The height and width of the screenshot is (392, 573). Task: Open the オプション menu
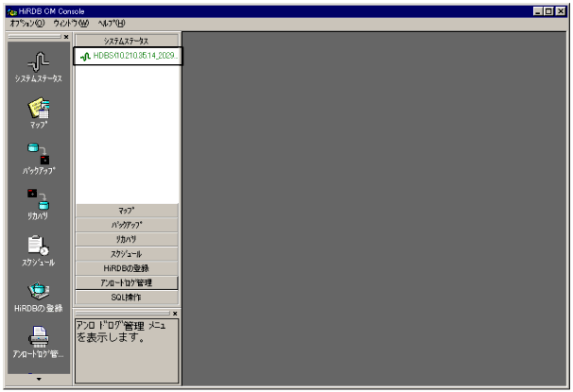pos(27,24)
